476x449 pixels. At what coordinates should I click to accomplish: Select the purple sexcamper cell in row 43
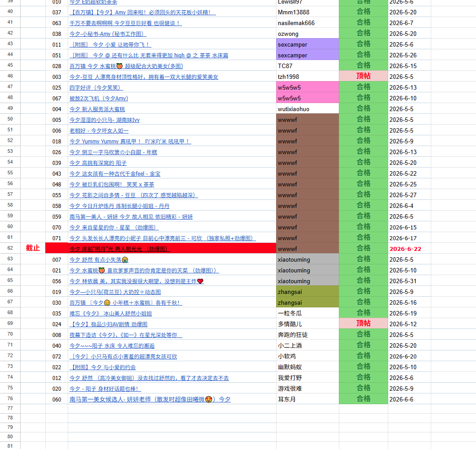(307, 45)
